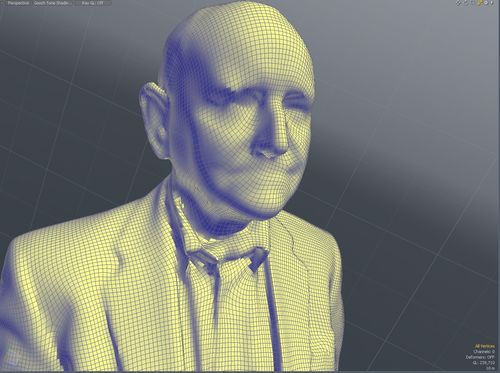500x373 pixels.
Task: Click the Deformers: OFF status text
Action: pos(480,357)
